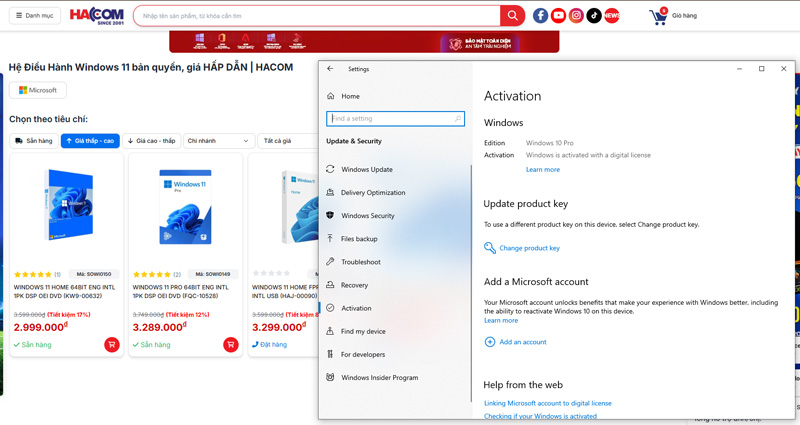Click Đặt hàng on Windows 11 Home FPP
Viewport: 800px width, 425px height.
pos(269,344)
